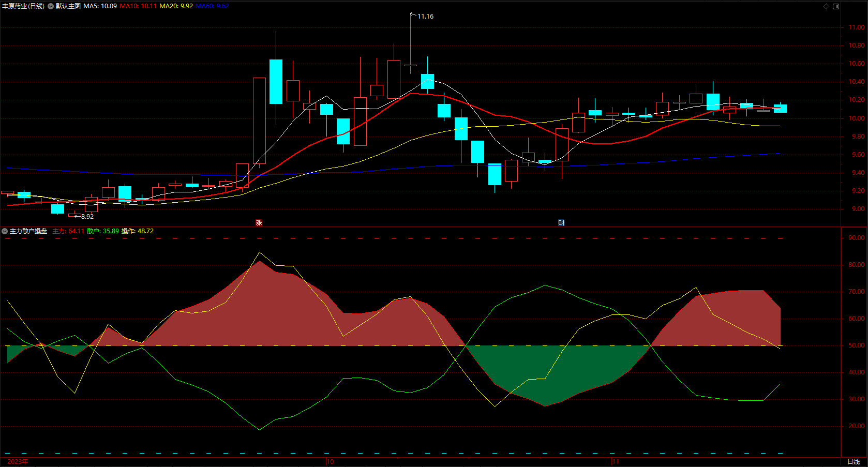Toggle the side panel icon at top-right

836,6
